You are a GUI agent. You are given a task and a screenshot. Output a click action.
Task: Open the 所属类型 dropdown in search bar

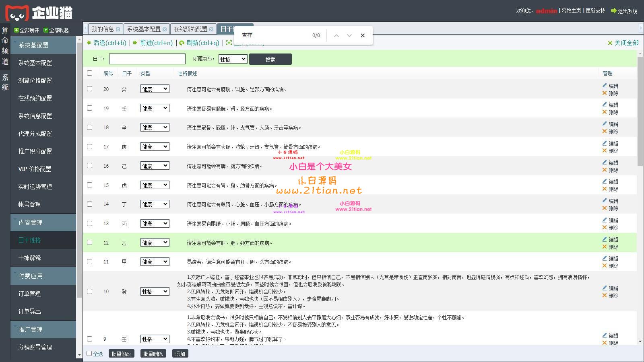pyautogui.click(x=233, y=59)
